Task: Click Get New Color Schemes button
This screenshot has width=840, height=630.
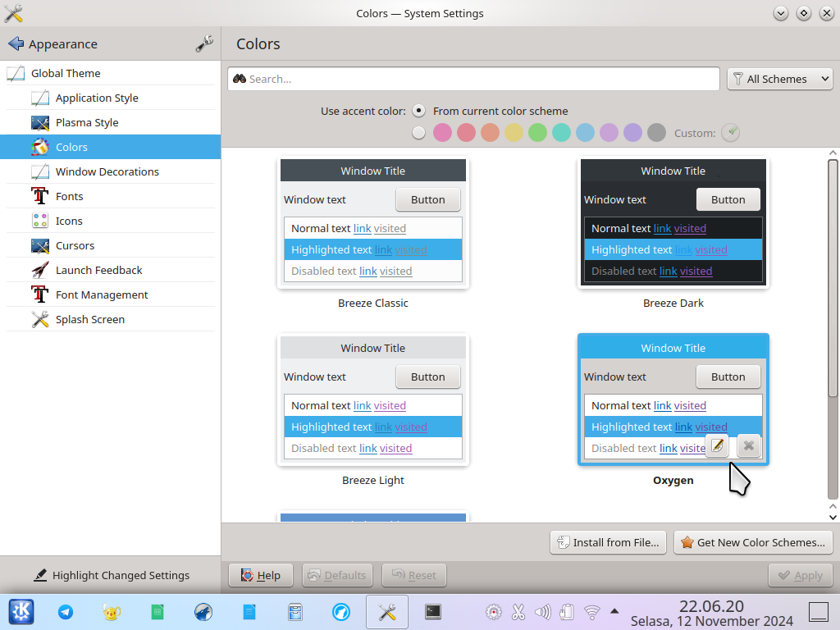Action: (x=753, y=542)
